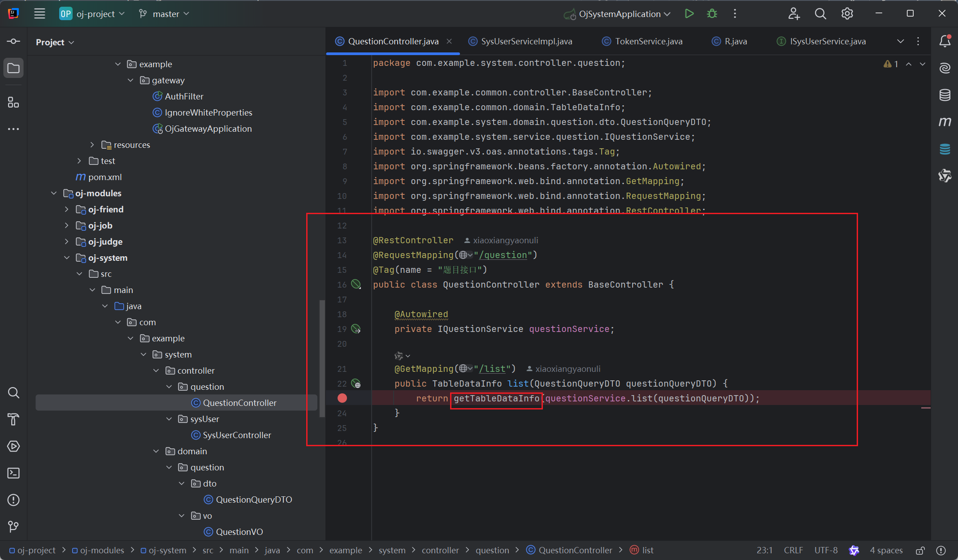Open the Git tool window icon

tap(13, 526)
